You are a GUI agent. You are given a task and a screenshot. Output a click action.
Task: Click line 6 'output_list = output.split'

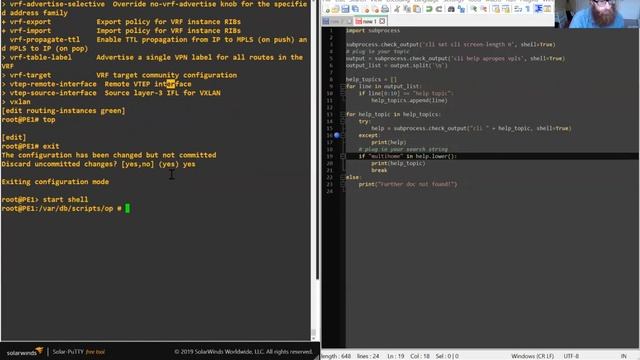click(x=397, y=65)
